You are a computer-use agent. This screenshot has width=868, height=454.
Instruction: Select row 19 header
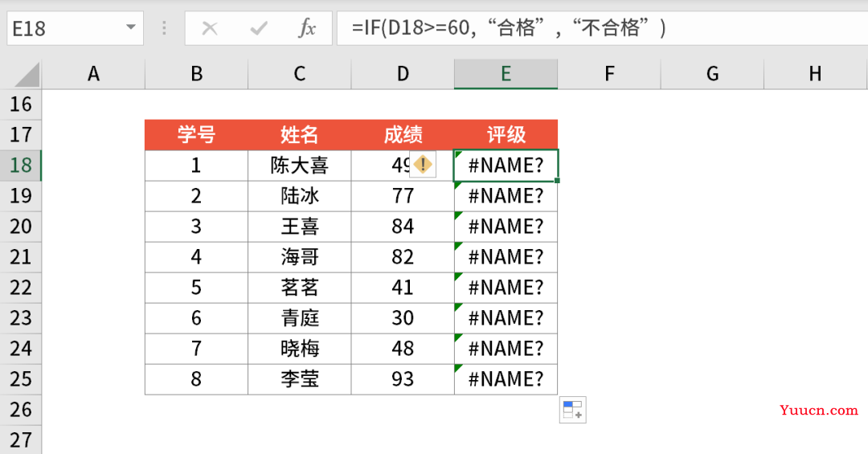[x=20, y=195]
